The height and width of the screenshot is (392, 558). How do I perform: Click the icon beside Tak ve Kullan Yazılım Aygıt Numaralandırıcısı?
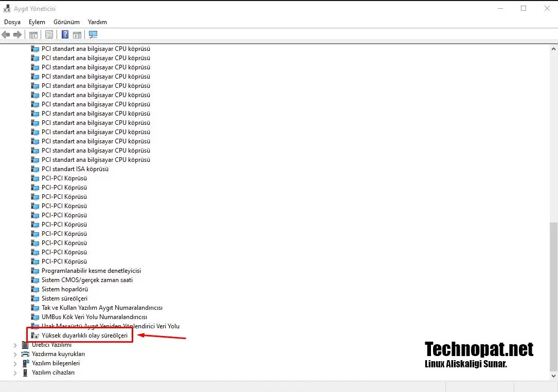pos(35,308)
